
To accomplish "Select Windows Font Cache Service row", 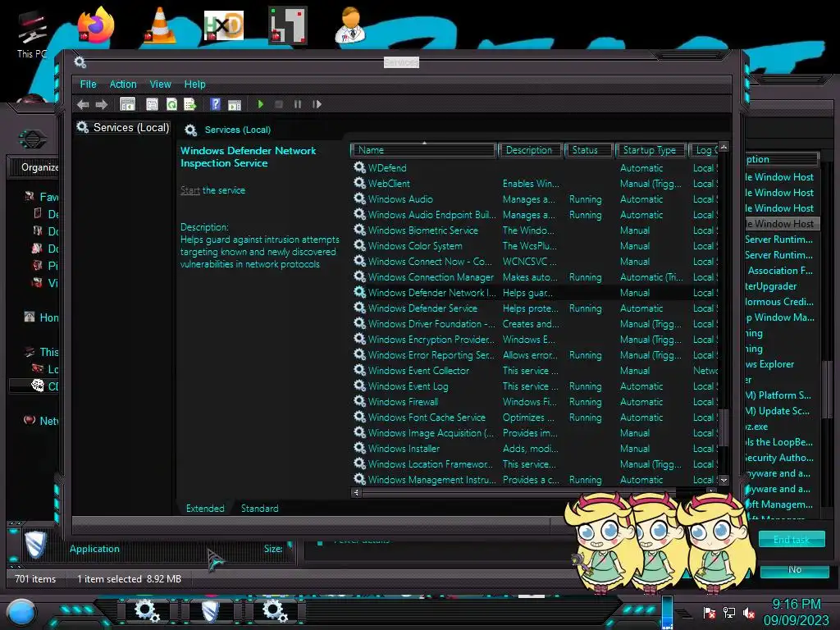I will coord(535,418).
